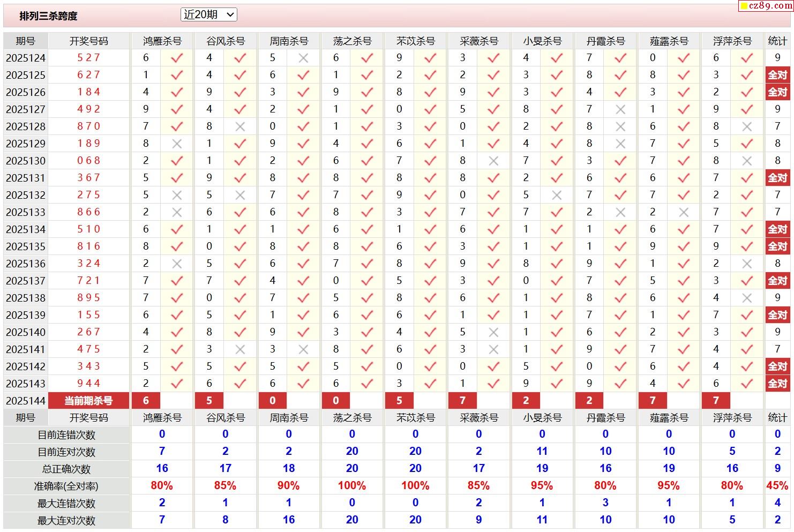
Task: Click the 全对 badge in row 2025125
Action: tap(777, 75)
